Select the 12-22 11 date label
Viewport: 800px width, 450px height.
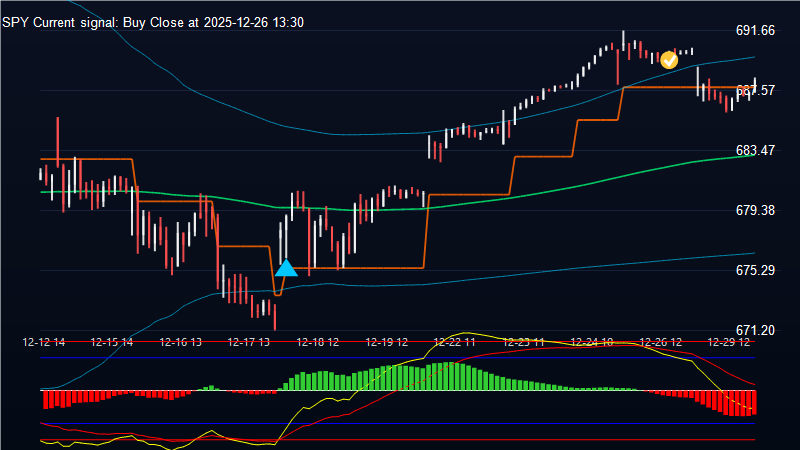pyautogui.click(x=454, y=342)
